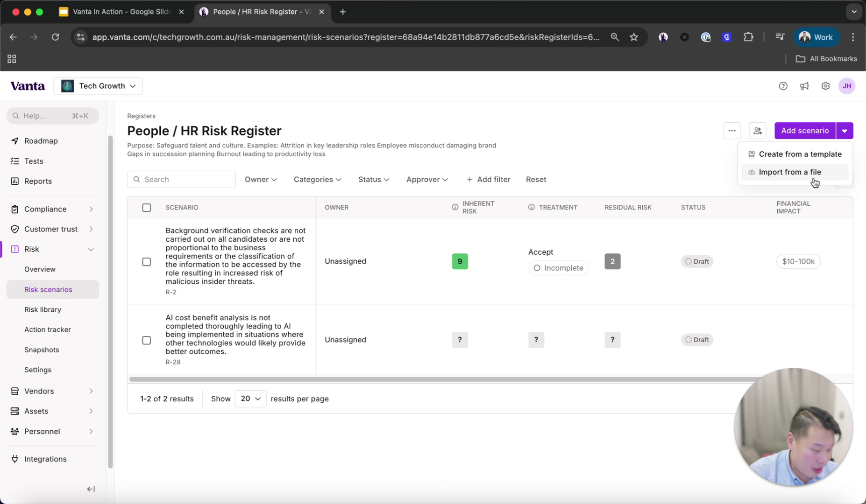Click the Reset filters link

[x=536, y=179]
